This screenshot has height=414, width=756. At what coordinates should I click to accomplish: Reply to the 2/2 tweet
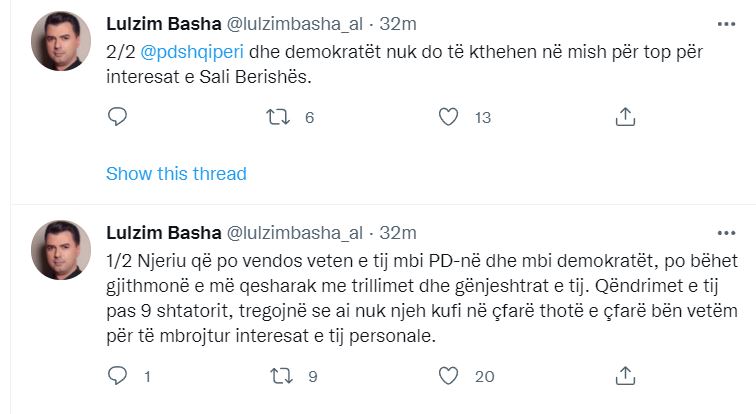pyautogui.click(x=117, y=117)
